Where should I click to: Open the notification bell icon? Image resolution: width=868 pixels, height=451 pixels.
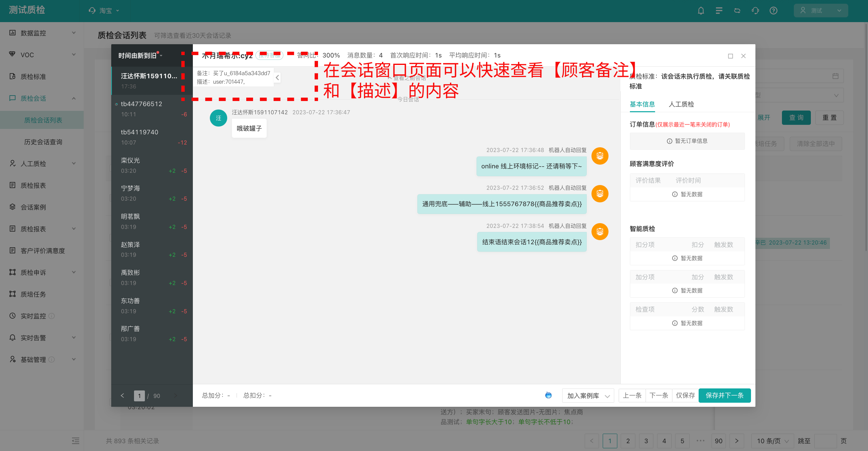pyautogui.click(x=701, y=11)
